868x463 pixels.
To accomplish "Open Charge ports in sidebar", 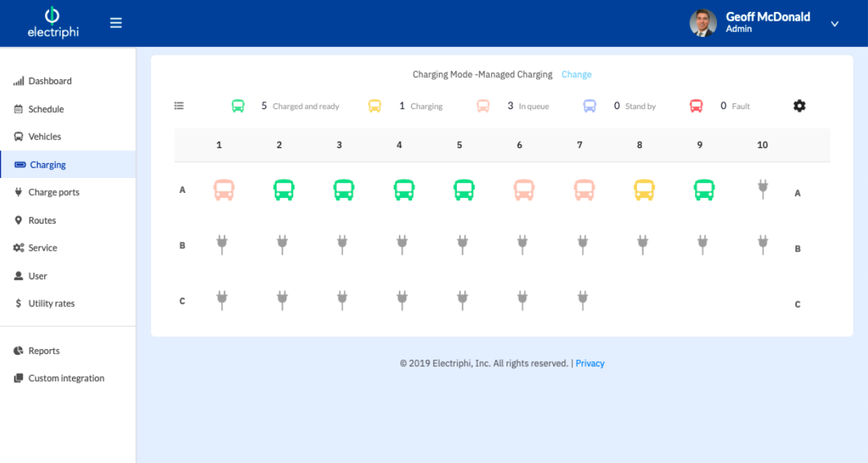I will coord(68,192).
